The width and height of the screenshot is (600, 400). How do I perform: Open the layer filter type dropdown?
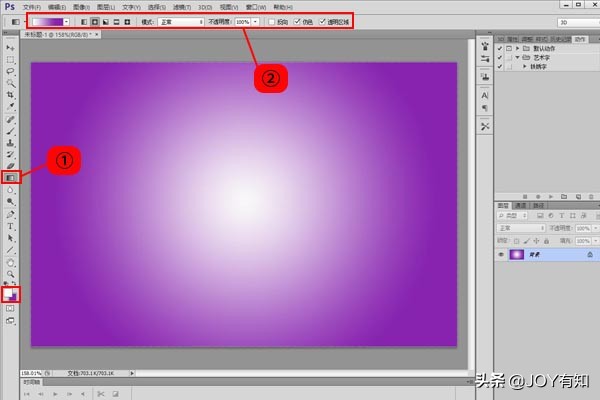point(512,216)
